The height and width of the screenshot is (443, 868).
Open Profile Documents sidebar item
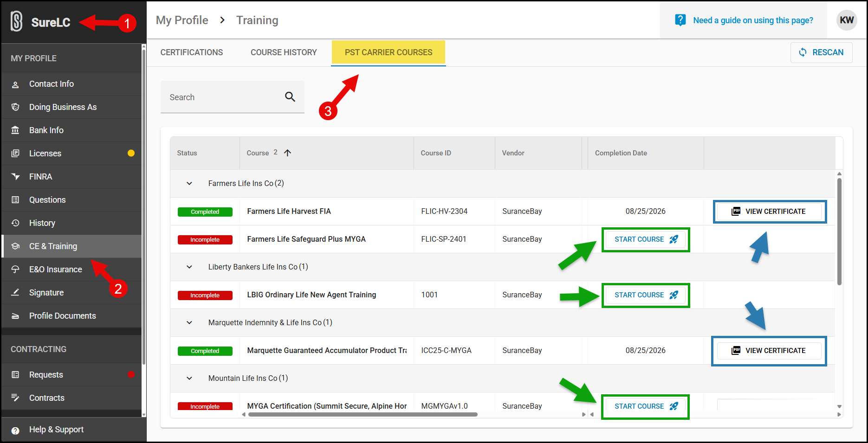pyautogui.click(x=72, y=316)
